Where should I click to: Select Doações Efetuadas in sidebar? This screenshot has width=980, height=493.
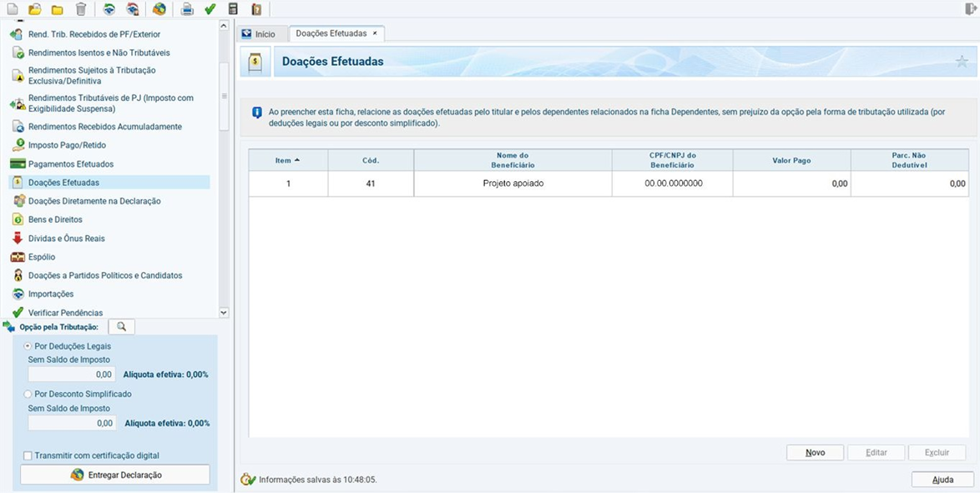[x=109, y=183]
